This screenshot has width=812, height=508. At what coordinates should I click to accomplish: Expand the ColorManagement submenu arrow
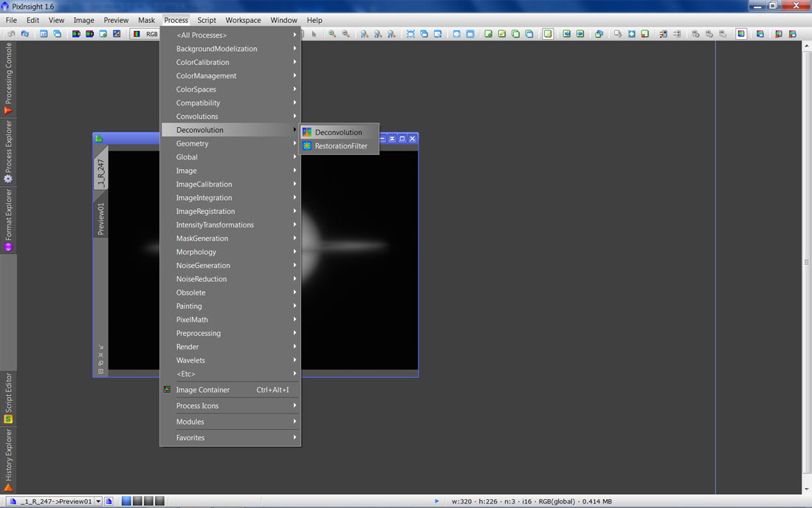(295, 75)
